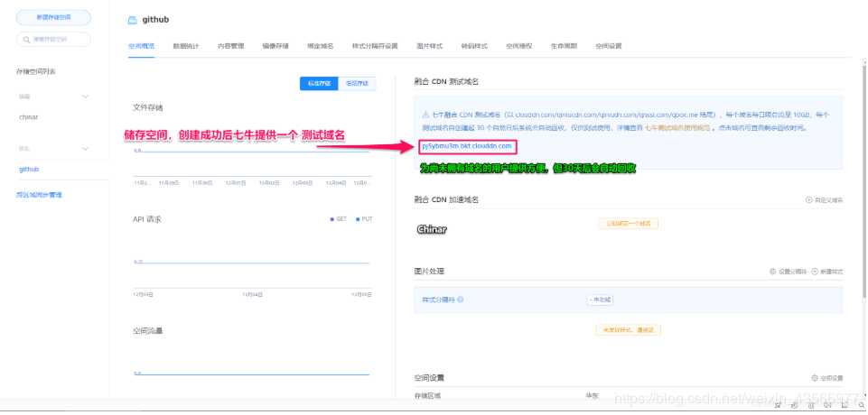Viewport: 868px width, 415px height.
Task: Click the 样式分隔符 label text
Action: pos(438,300)
